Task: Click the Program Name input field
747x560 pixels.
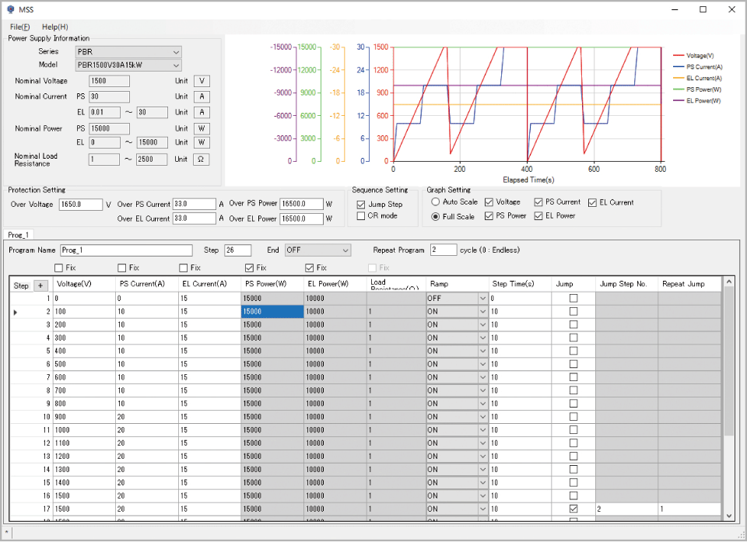Action: (126, 250)
